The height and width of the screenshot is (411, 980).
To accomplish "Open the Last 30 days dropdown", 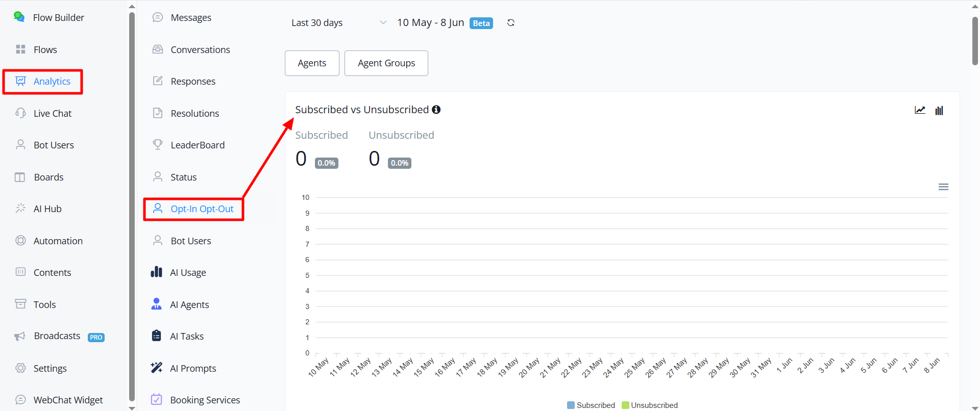I will coord(338,23).
